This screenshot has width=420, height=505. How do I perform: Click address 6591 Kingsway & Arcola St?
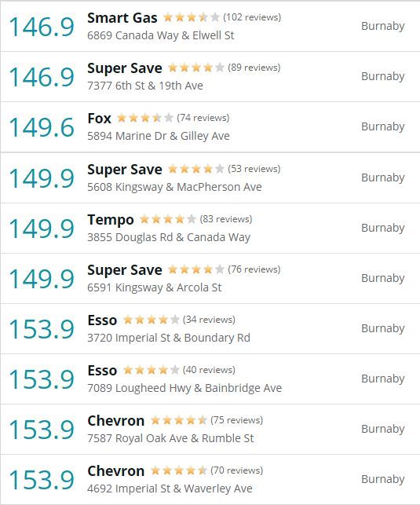point(155,287)
